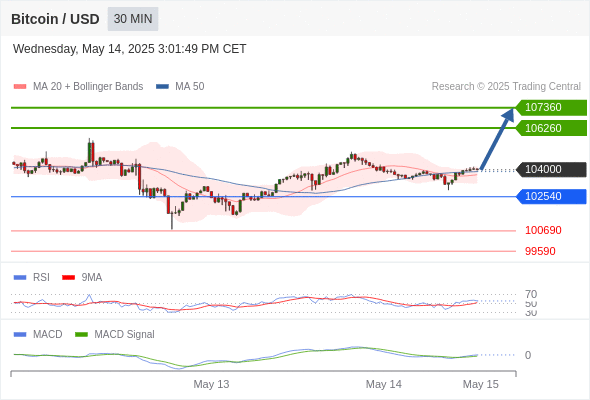590x400 pixels.
Task: Toggle the 9MA legend entry
Action: point(82,278)
